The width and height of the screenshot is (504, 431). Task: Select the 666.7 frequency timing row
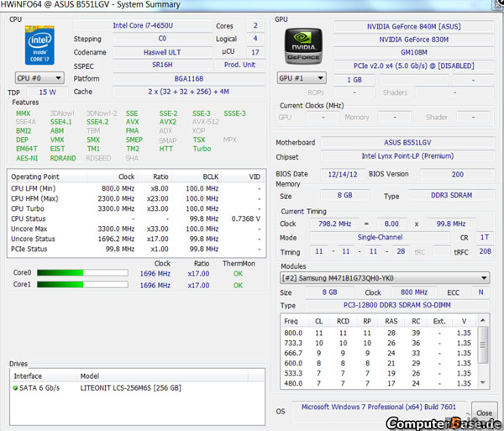pyautogui.click(x=380, y=353)
